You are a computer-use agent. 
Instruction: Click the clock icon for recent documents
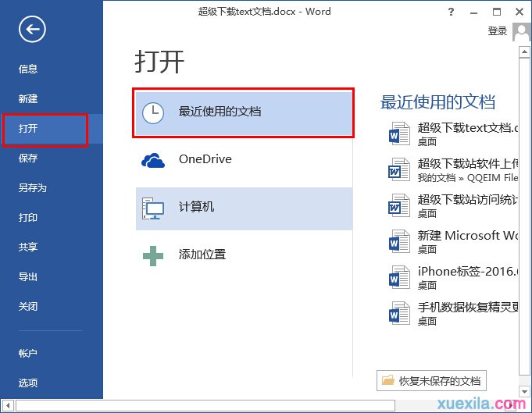click(153, 112)
